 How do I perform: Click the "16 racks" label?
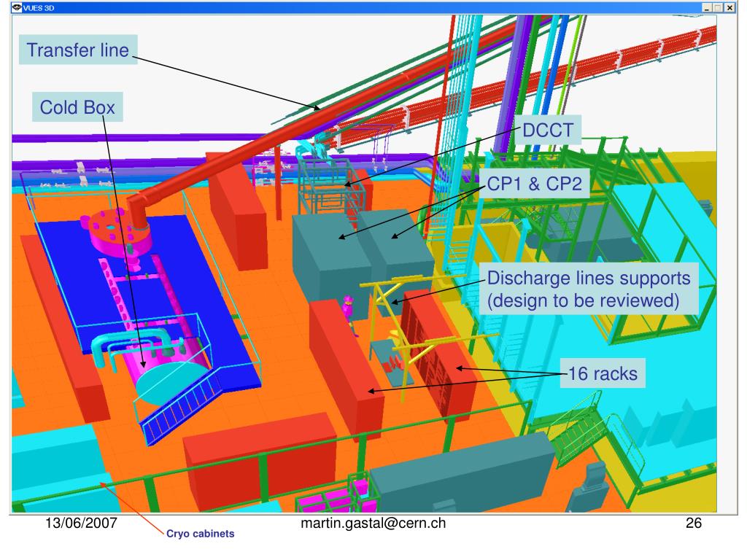603,373
